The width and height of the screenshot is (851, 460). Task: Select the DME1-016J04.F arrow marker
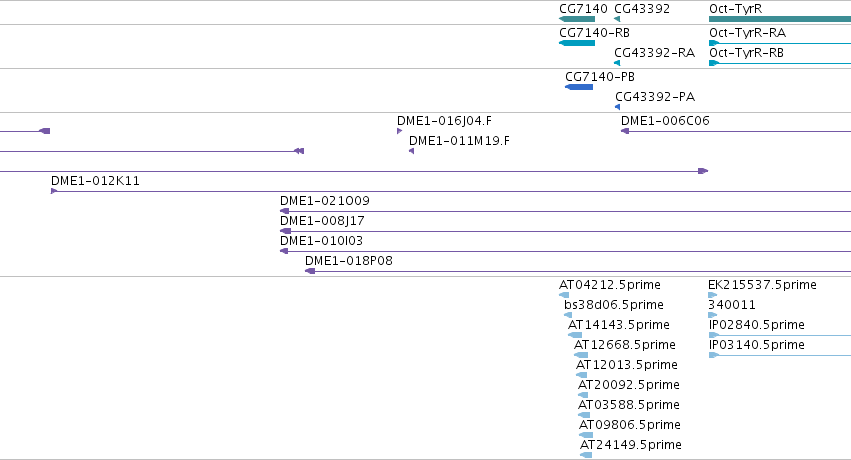pyautogui.click(x=399, y=131)
